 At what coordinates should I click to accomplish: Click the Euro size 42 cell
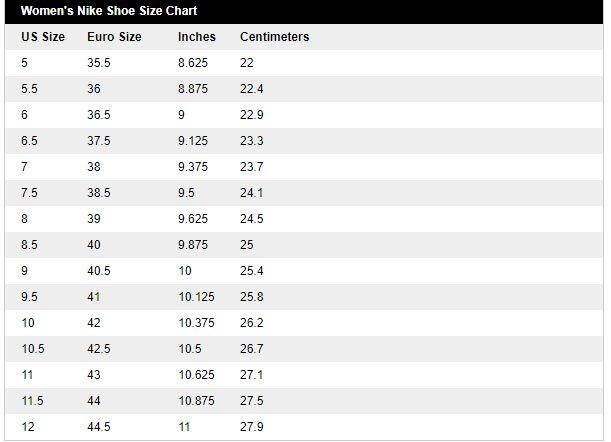coord(95,323)
